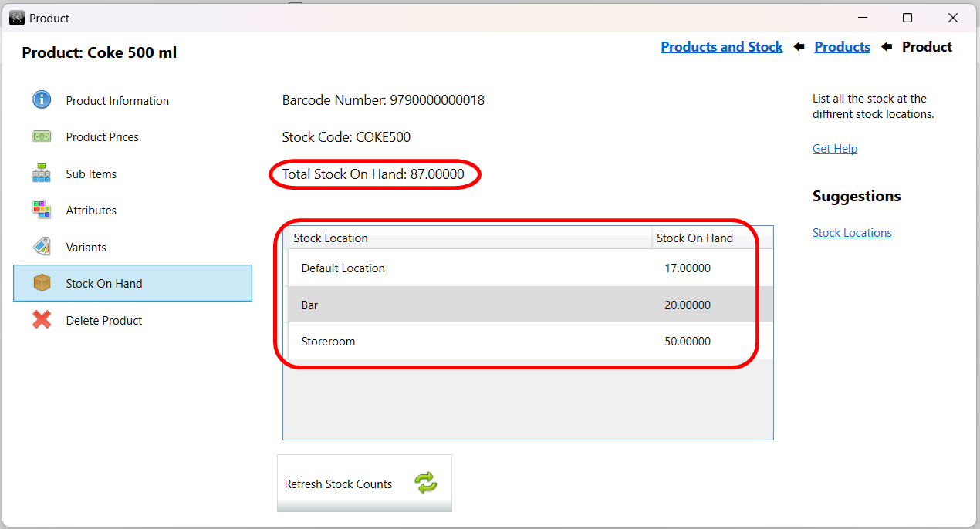The height and width of the screenshot is (529, 980).
Task: Switch to the Attributes section
Action: pos(133,210)
